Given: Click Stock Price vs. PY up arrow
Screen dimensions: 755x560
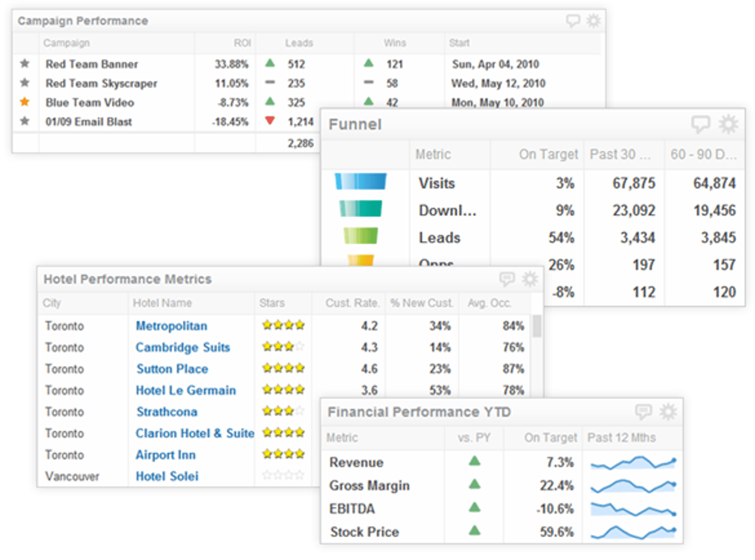Looking at the screenshot, I should pyautogui.click(x=474, y=530).
